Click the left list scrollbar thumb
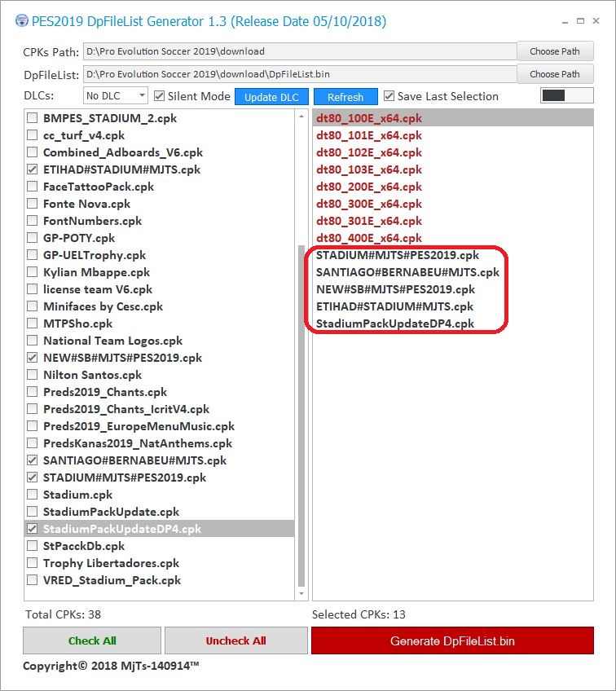Screen dimensions: 616x691 point(301,416)
